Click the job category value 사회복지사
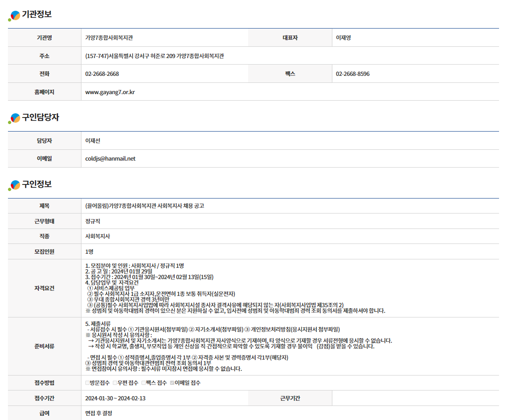507x420 pixels. (97, 236)
